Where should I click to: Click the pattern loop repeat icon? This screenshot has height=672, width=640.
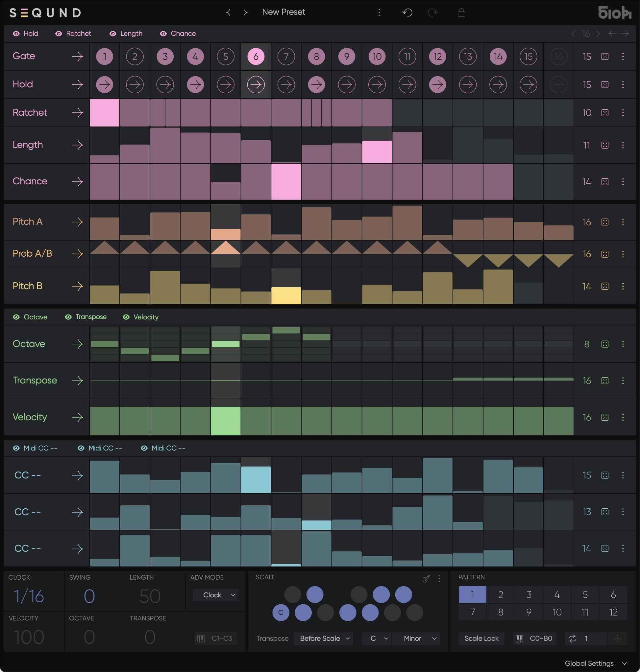click(572, 638)
